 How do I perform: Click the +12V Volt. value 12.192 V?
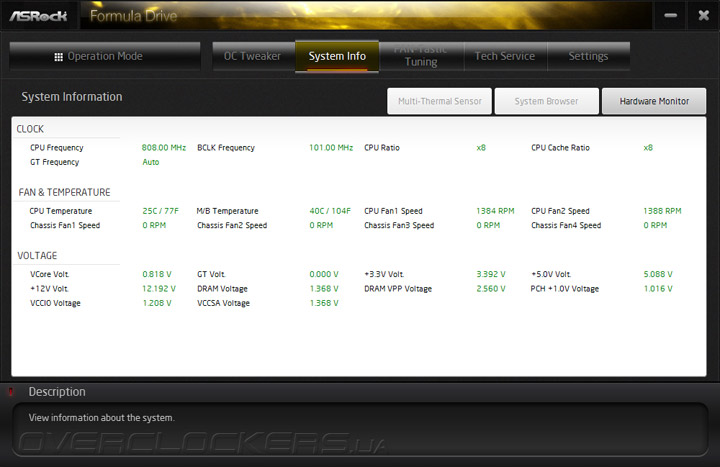(x=159, y=289)
